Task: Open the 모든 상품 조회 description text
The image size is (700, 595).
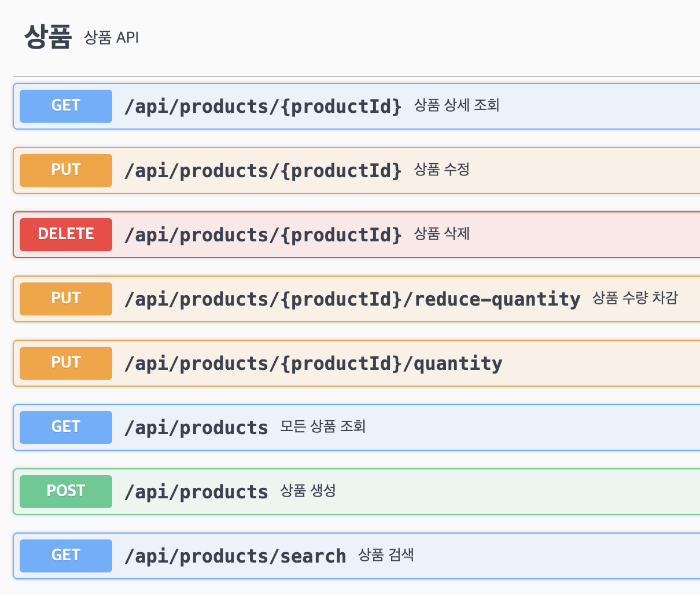Action: click(x=323, y=427)
